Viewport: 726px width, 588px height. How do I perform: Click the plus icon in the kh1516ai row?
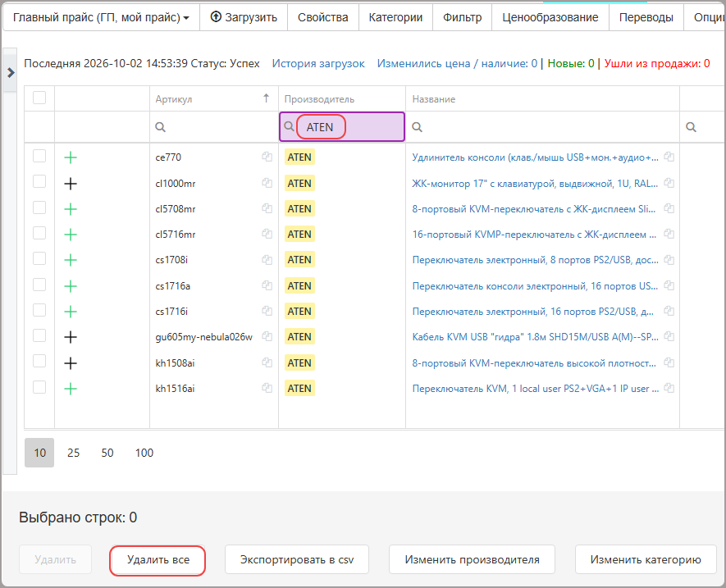tap(71, 389)
